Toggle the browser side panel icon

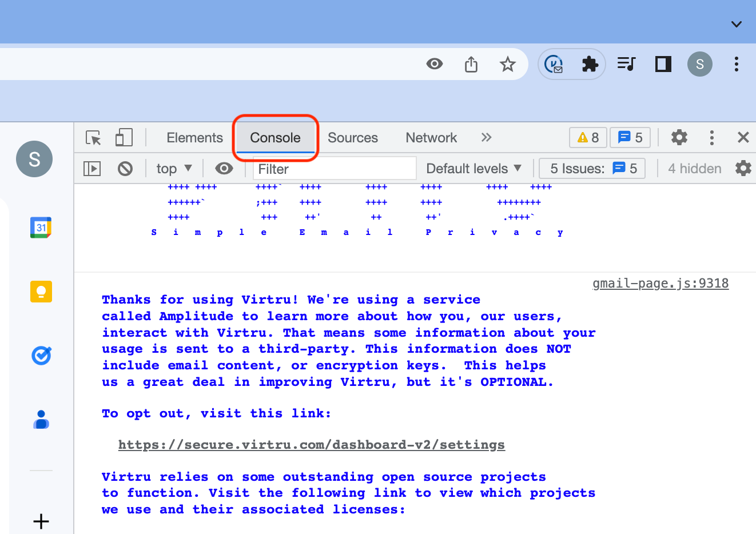[663, 64]
